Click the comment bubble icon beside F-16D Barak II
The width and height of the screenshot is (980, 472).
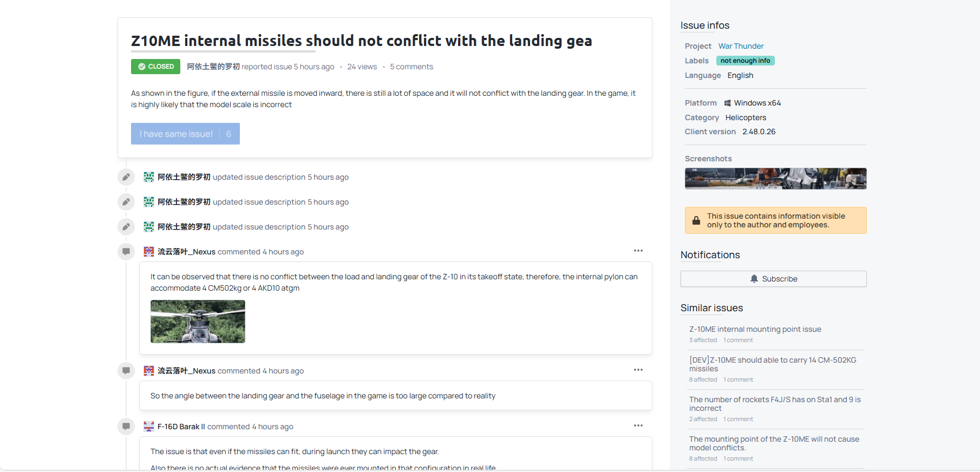pyautogui.click(x=126, y=427)
